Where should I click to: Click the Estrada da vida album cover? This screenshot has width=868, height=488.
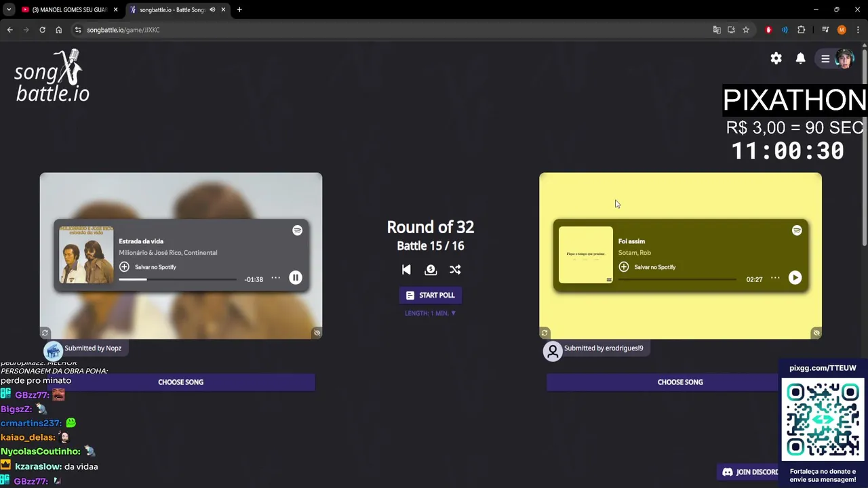(86, 254)
